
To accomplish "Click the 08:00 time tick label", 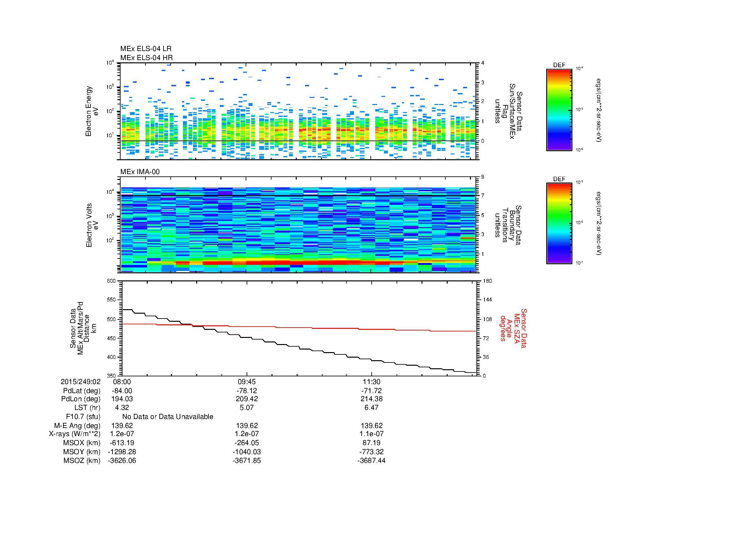I will point(122,382).
